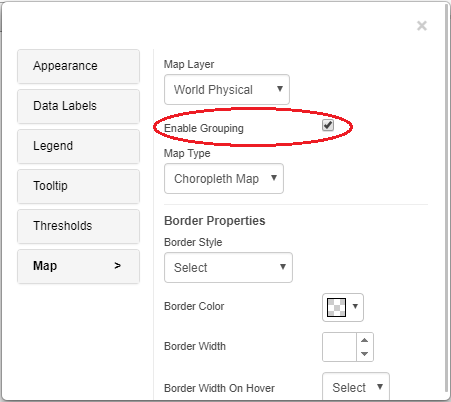Open the Tooltip settings tab
451x402 pixels.
click(x=78, y=186)
